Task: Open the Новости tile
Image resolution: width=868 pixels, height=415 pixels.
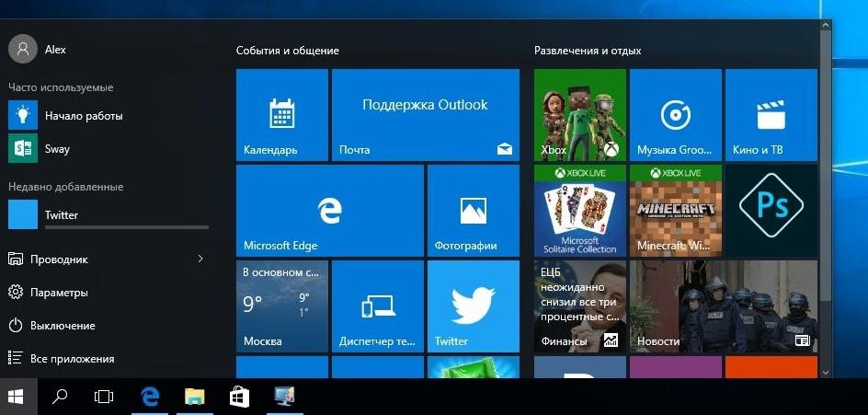Action: 724,306
